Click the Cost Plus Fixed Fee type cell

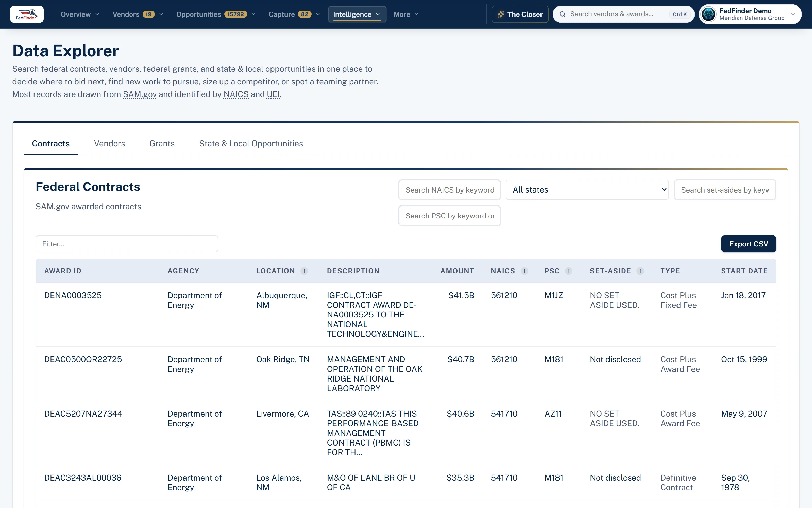[x=679, y=300]
